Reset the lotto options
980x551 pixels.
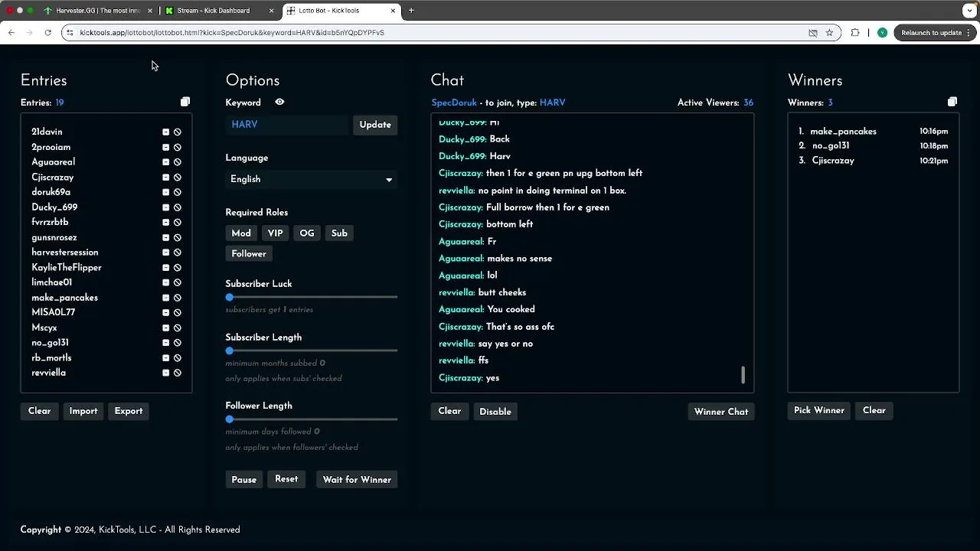click(x=286, y=479)
